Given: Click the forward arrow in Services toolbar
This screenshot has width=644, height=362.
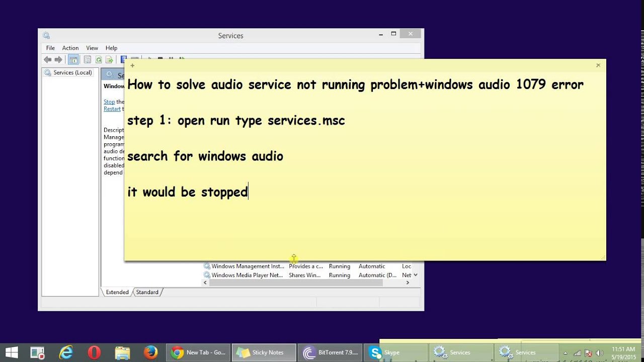Looking at the screenshot, I should [58, 59].
